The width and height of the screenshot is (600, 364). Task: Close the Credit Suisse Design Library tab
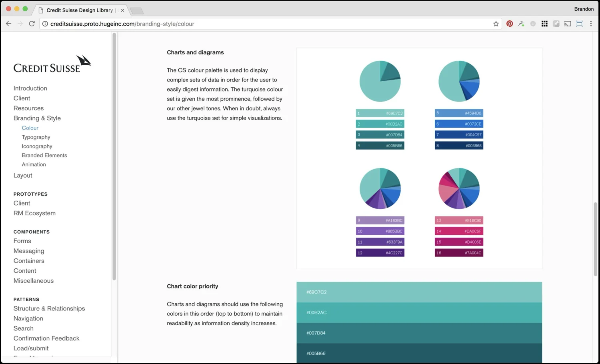click(x=122, y=10)
